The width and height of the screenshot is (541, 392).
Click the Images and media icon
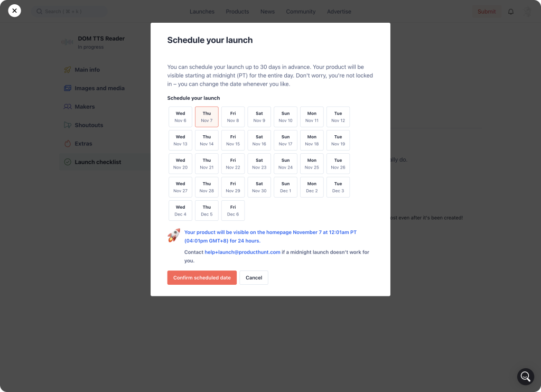(68, 88)
